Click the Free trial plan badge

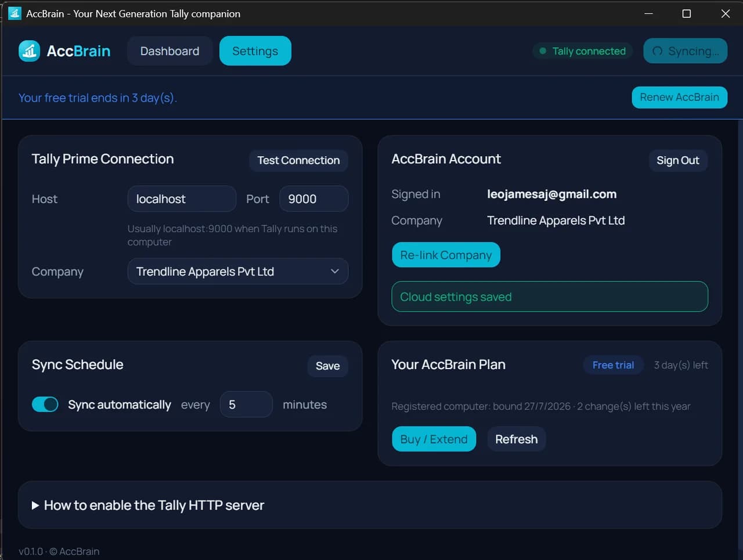[x=613, y=365]
